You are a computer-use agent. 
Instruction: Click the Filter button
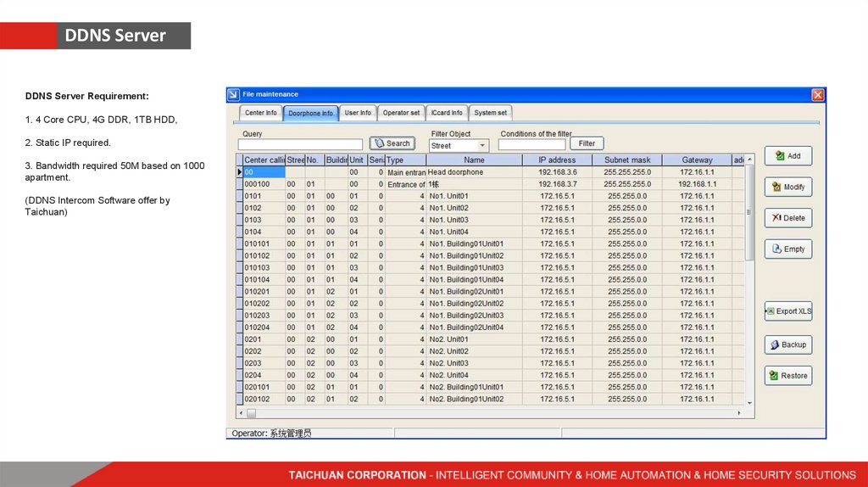click(x=587, y=144)
